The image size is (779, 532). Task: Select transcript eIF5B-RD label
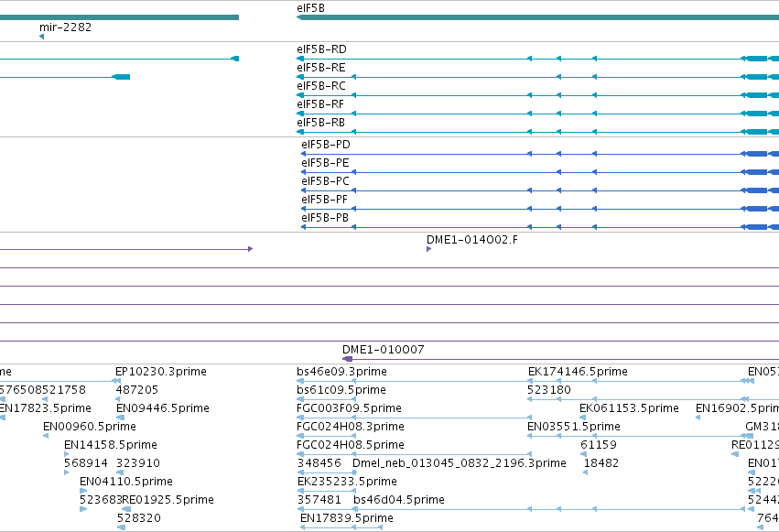(321, 49)
